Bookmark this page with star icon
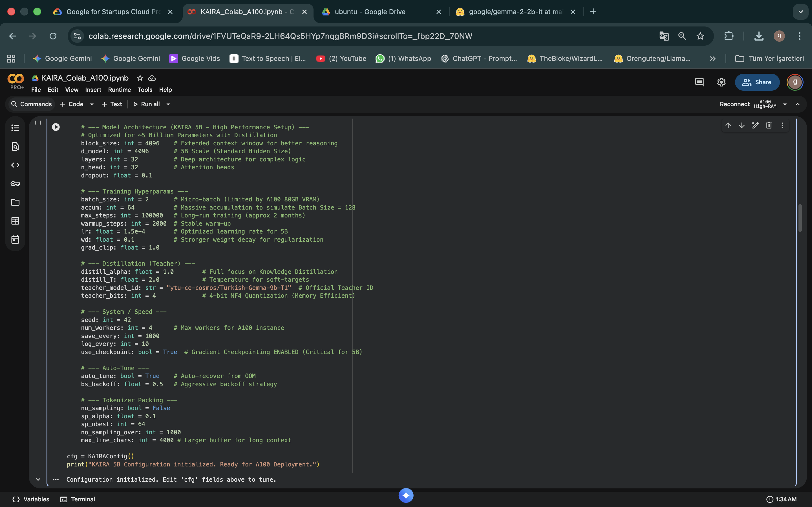The height and width of the screenshot is (507, 812). 700,36
